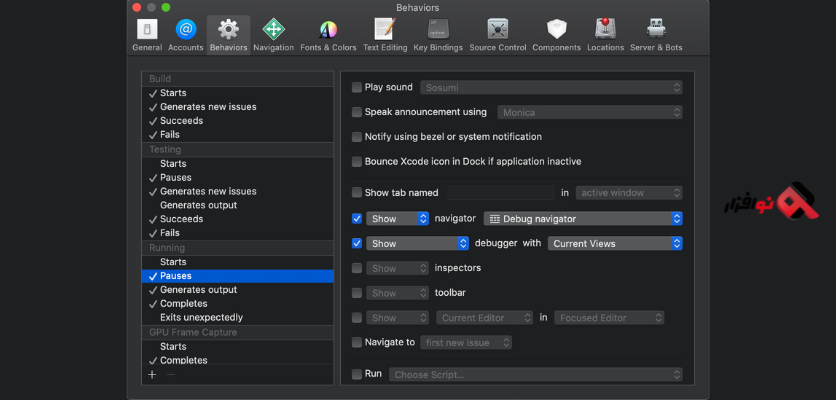This screenshot has width=836, height=400.
Task: Enable Speak announcement using checkbox
Action: pyautogui.click(x=357, y=112)
